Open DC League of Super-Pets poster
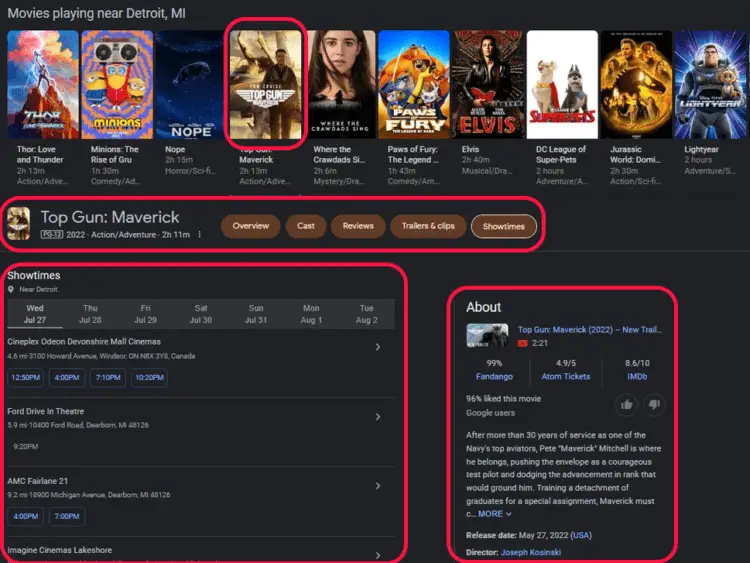Image resolution: width=750 pixels, height=563 pixels. click(x=562, y=85)
